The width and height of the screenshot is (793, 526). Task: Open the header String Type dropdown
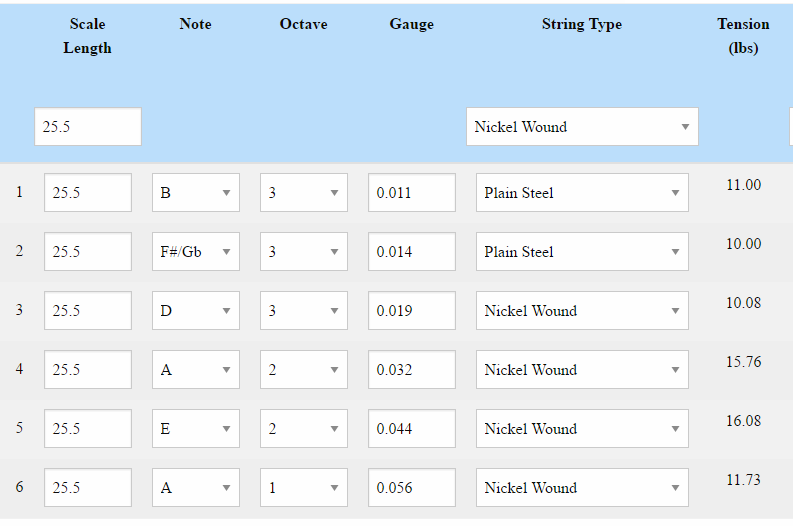581,127
